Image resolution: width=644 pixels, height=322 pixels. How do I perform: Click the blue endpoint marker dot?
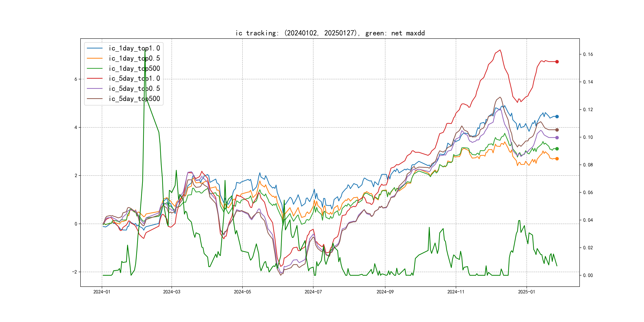(x=557, y=116)
